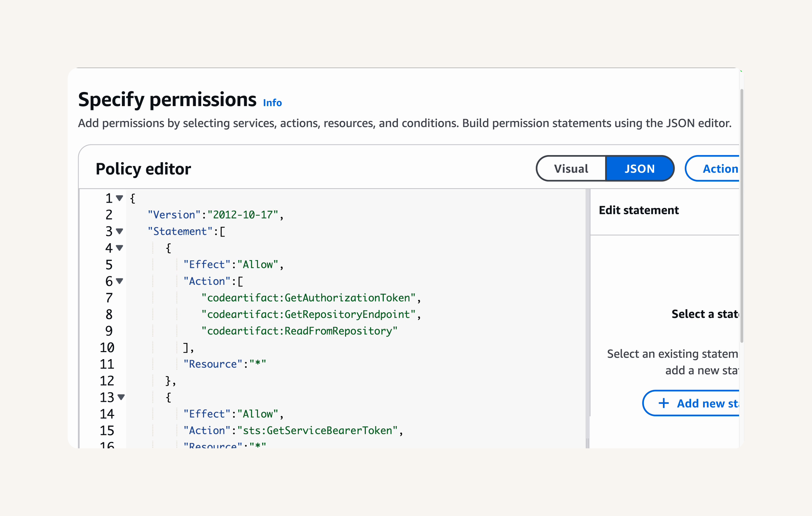
Task: Click the closing brace on line 12
Action: coord(171,381)
